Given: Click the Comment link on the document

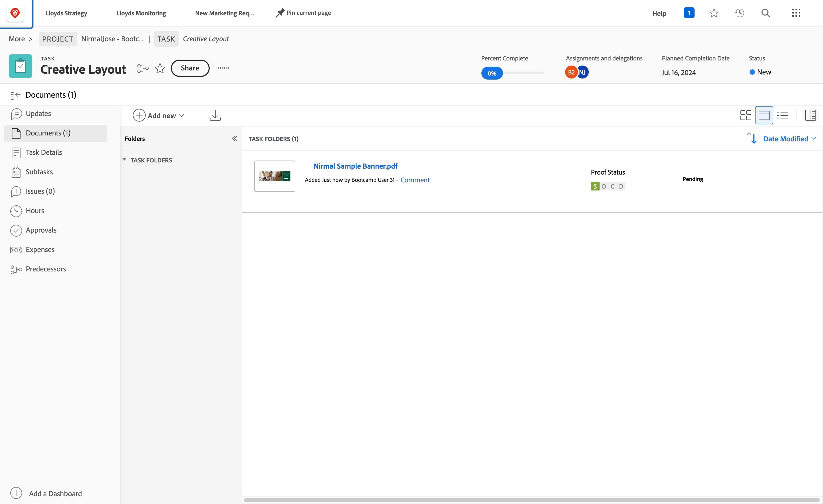Looking at the screenshot, I should (415, 180).
